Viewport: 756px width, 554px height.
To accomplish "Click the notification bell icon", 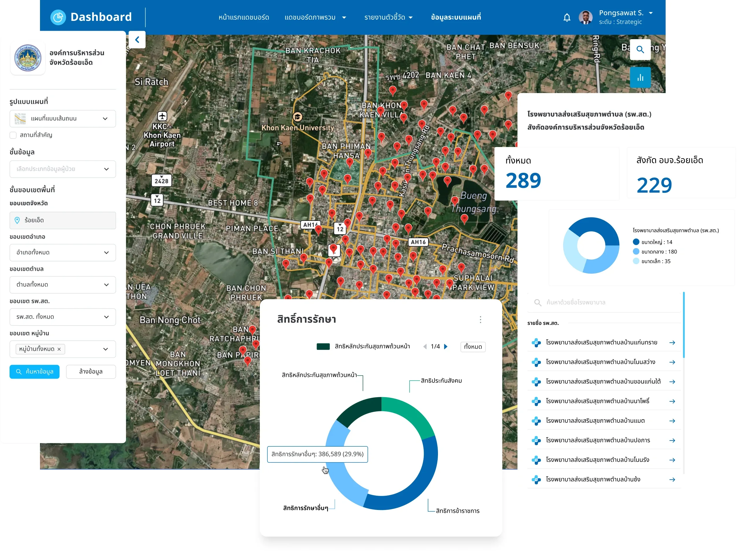I will coord(567,17).
